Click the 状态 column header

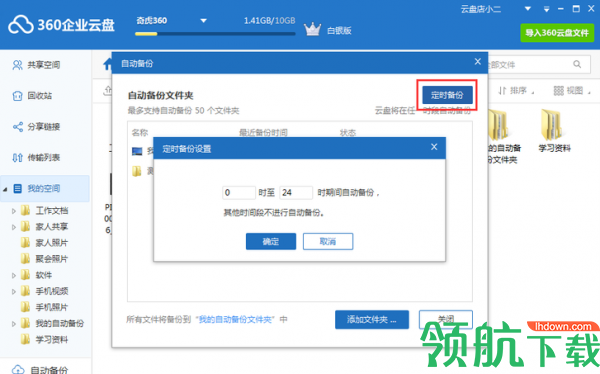pyautogui.click(x=348, y=133)
